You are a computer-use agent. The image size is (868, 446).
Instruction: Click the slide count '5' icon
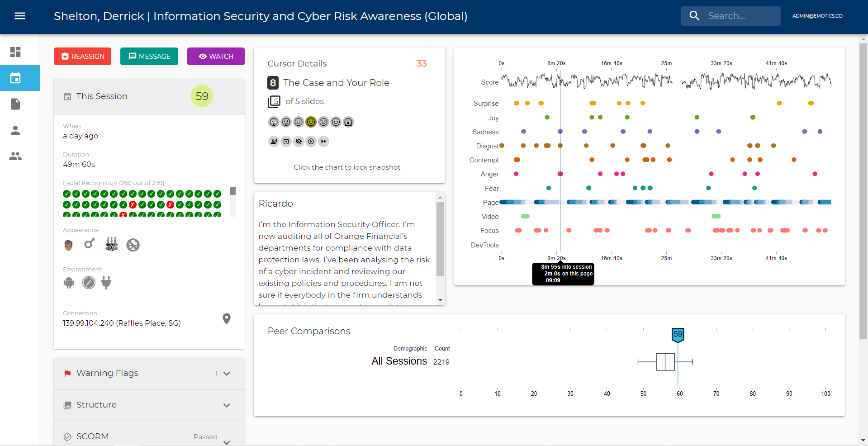274,101
